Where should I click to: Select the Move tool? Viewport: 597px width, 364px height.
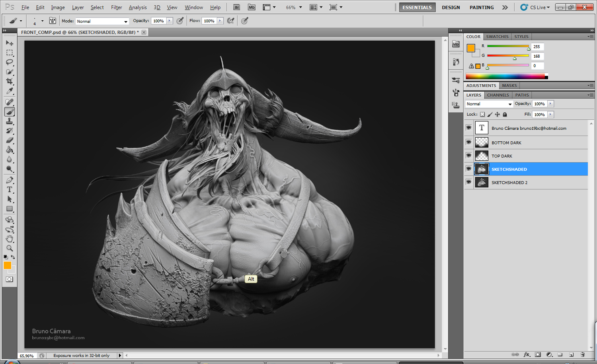click(x=10, y=43)
